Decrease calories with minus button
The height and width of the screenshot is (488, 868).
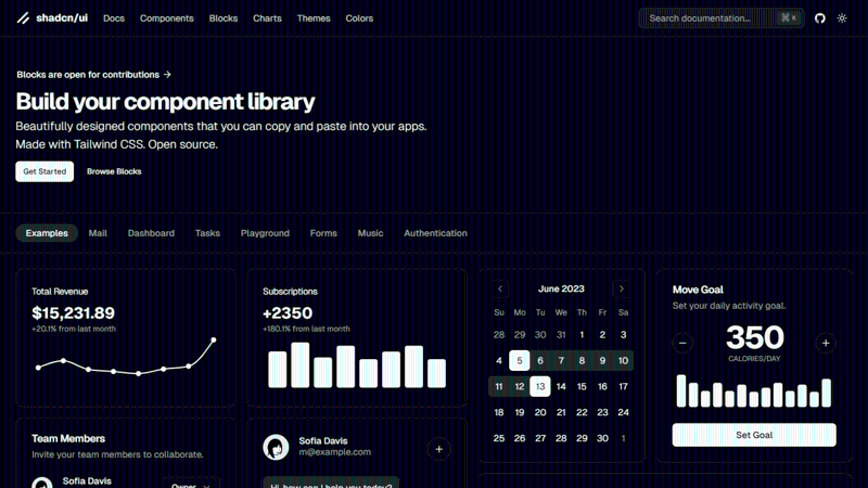click(682, 343)
